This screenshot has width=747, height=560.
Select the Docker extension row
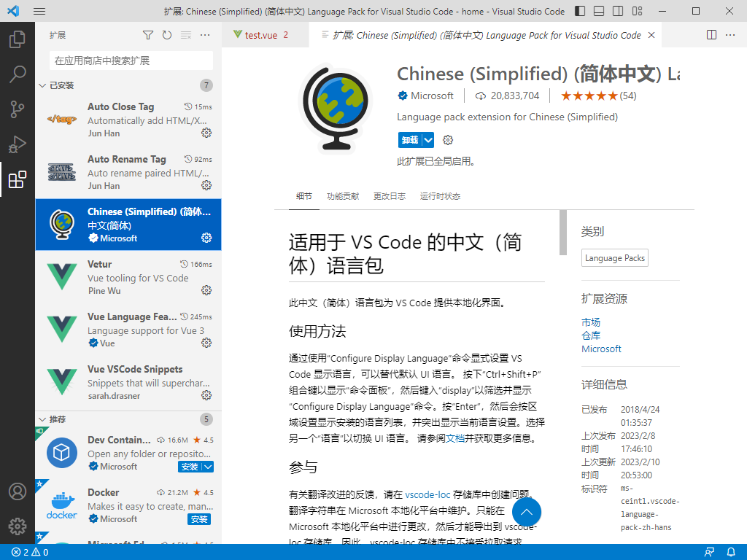click(x=128, y=505)
